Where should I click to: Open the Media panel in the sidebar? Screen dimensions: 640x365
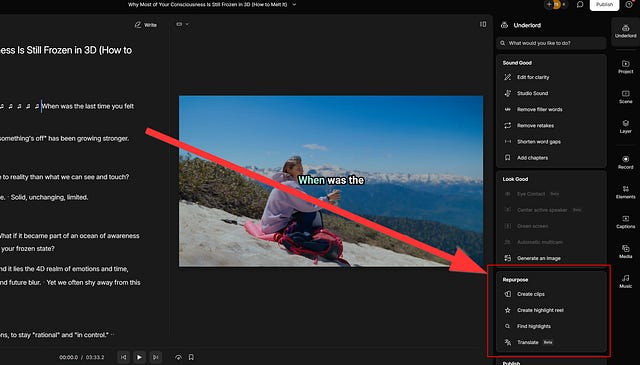point(625,251)
